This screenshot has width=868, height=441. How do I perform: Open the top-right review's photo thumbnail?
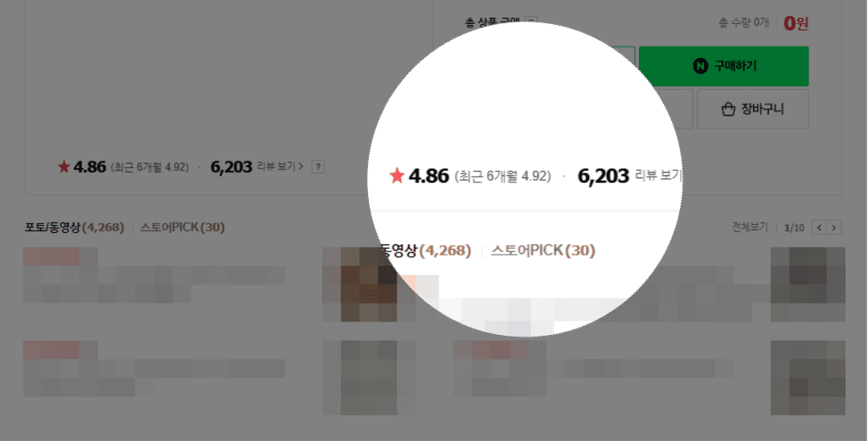[x=808, y=284]
